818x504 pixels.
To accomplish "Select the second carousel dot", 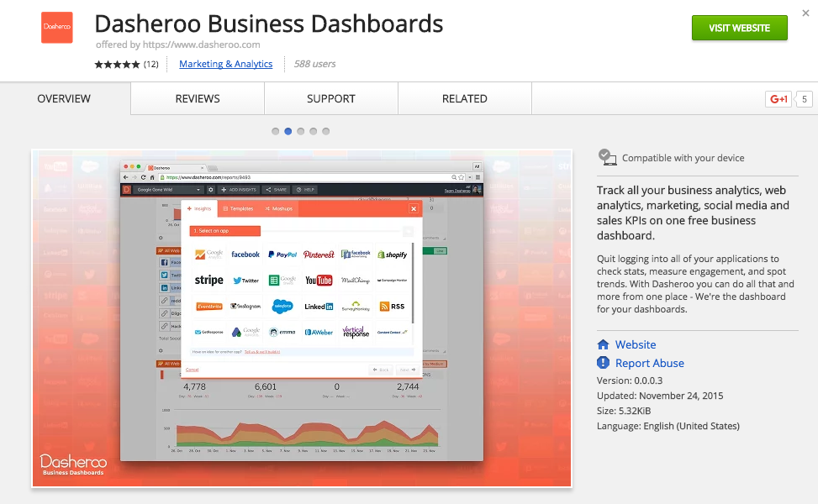I will tap(288, 131).
